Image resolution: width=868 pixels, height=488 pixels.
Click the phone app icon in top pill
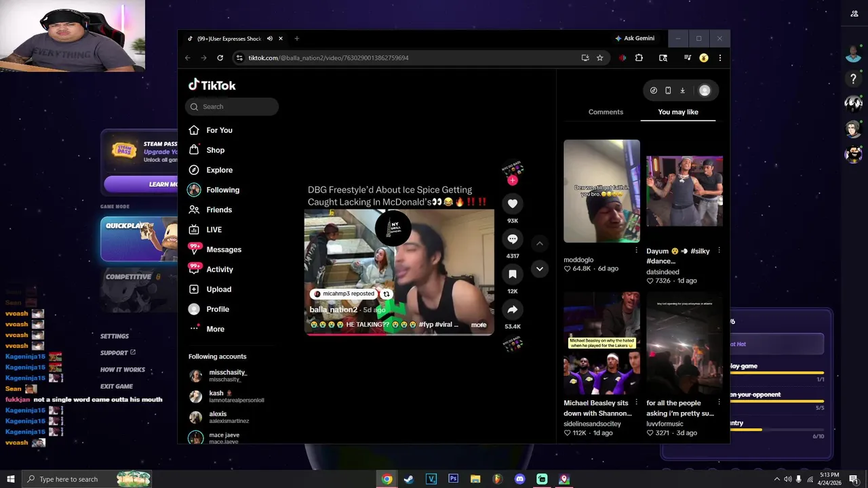(668, 90)
